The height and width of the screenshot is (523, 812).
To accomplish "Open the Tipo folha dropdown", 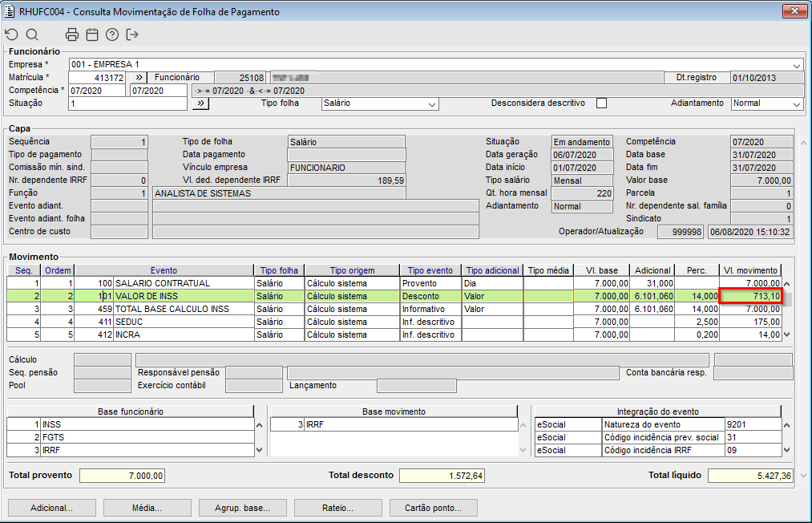I will click(x=432, y=104).
